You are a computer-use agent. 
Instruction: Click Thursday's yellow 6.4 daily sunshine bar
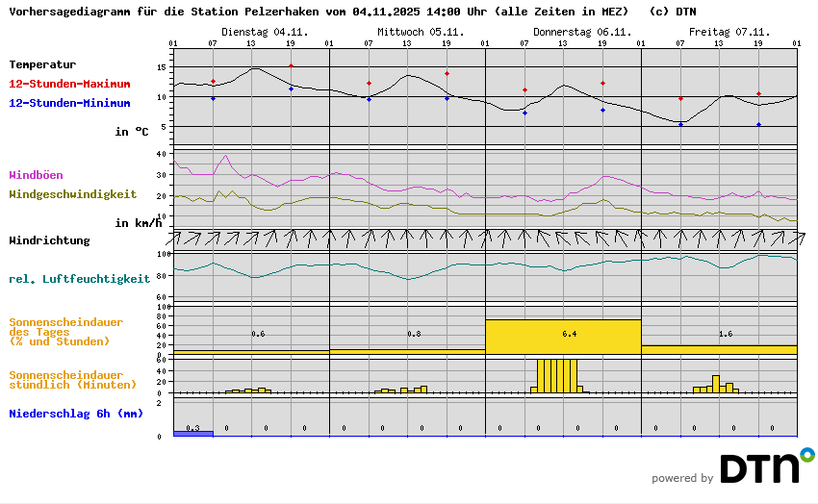[x=563, y=337]
